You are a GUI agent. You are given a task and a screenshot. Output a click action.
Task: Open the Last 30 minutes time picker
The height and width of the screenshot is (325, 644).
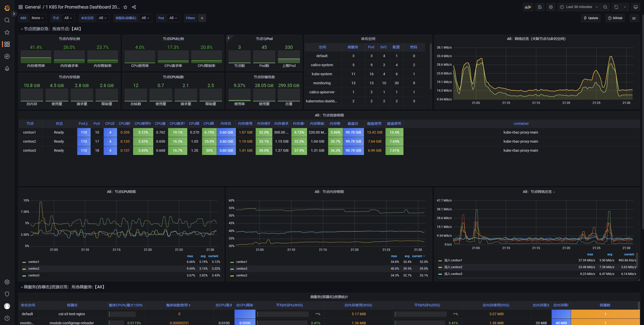click(579, 7)
